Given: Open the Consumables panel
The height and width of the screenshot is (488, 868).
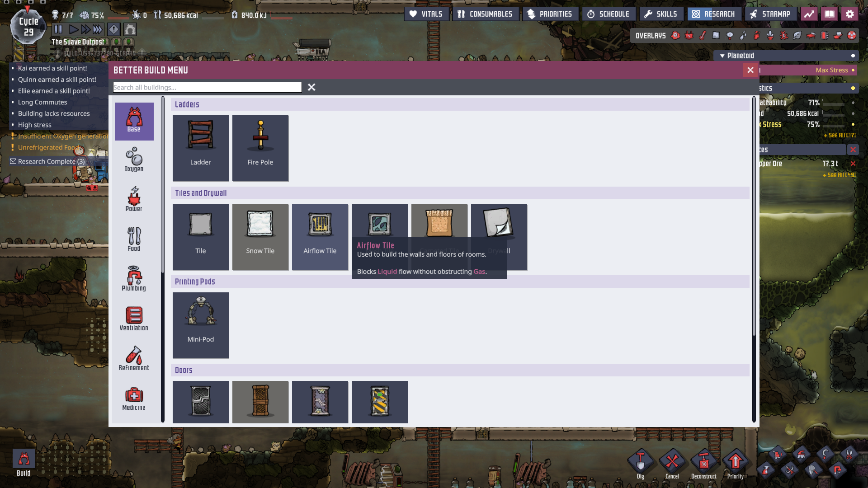Looking at the screenshot, I should (485, 14).
